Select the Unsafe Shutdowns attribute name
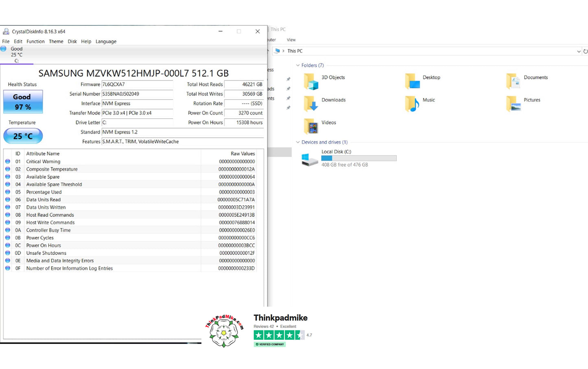588x369 pixels. pyautogui.click(x=46, y=253)
